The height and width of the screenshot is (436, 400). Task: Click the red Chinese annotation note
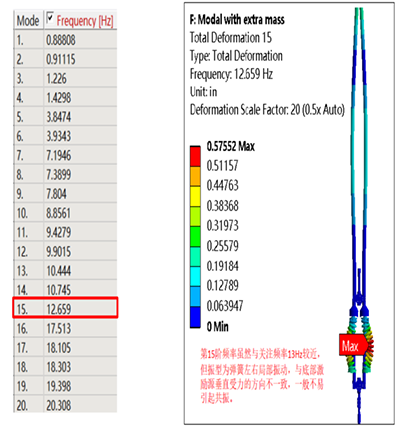(262, 375)
